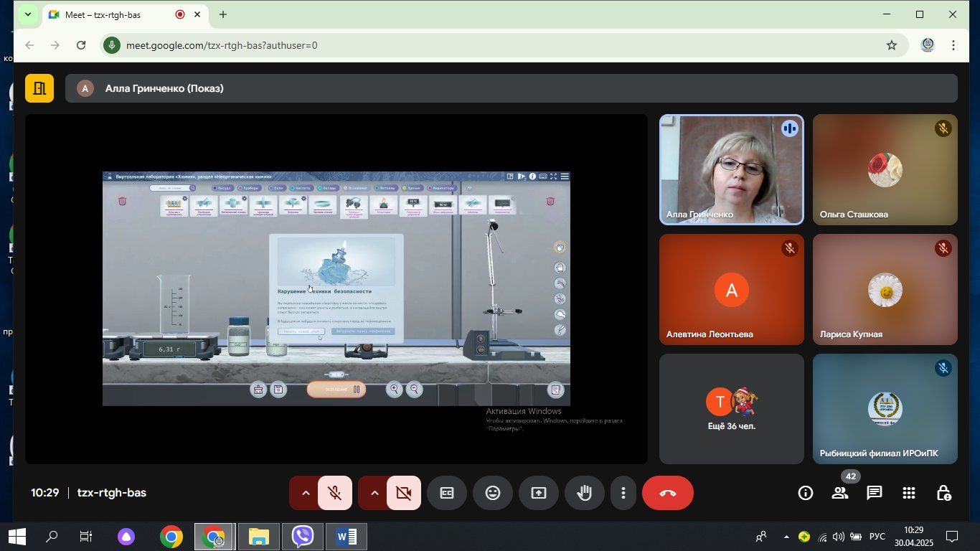Click the lab clean-up brush icon
Image resolution: width=980 pixels, height=551 pixels.
point(258,390)
